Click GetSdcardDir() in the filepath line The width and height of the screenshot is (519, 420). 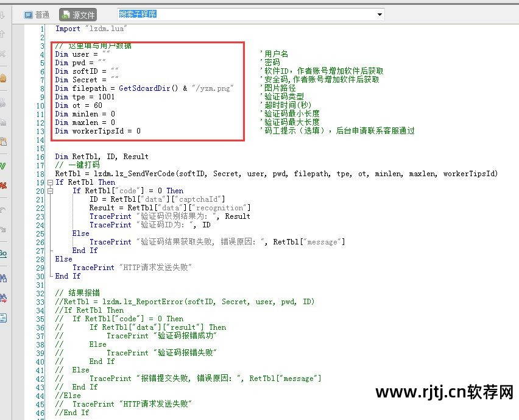click(x=148, y=88)
